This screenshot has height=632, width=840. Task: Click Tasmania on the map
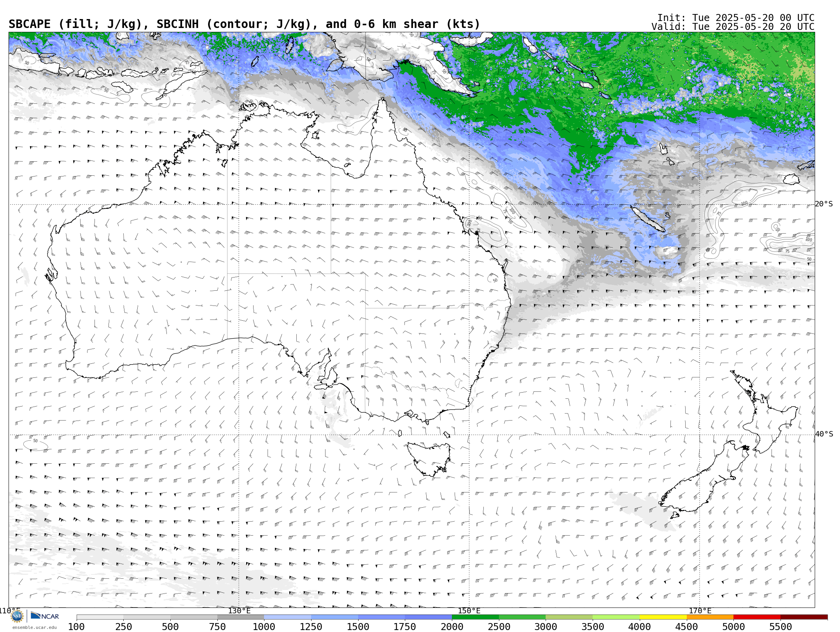click(429, 459)
